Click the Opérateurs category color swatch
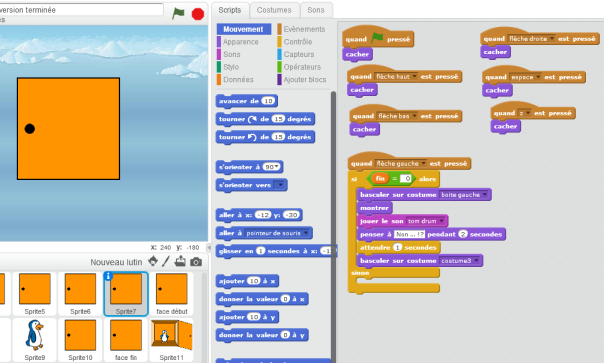The image size is (604, 363). tap(279, 67)
